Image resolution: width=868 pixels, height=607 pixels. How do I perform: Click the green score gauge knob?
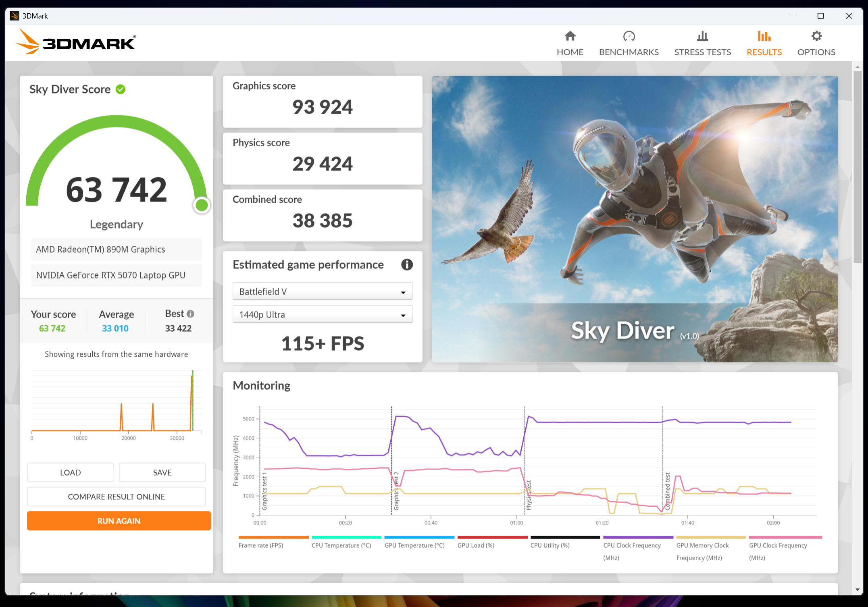[202, 205]
